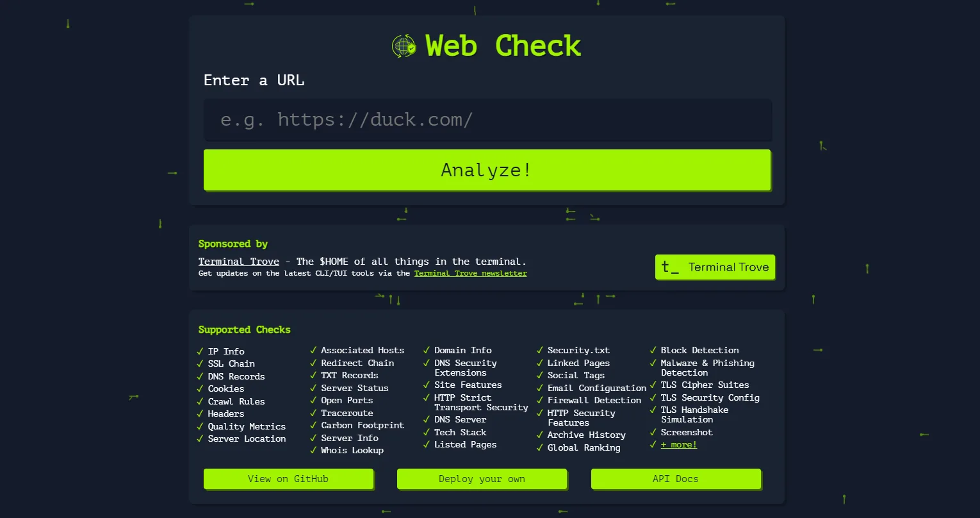980x518 pixels.
Task: Open the Terminal Trove newsletter link
Action: [470, 273]
